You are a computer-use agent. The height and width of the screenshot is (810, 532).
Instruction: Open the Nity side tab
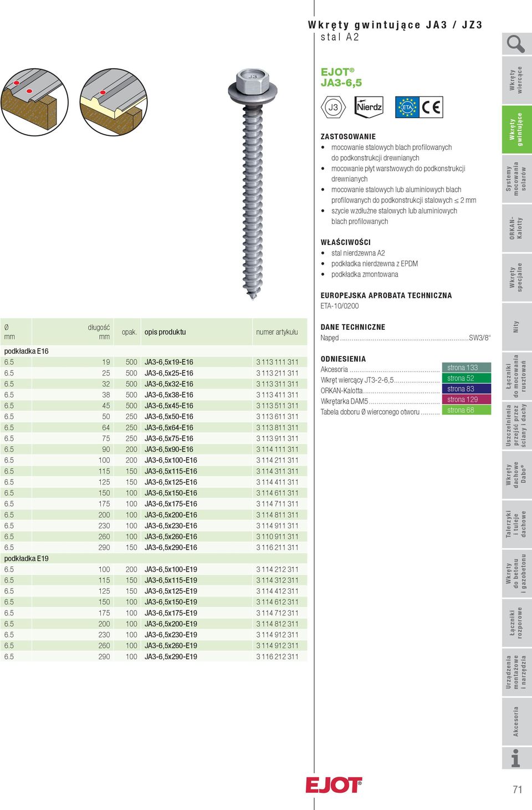[x=516, y=327]
